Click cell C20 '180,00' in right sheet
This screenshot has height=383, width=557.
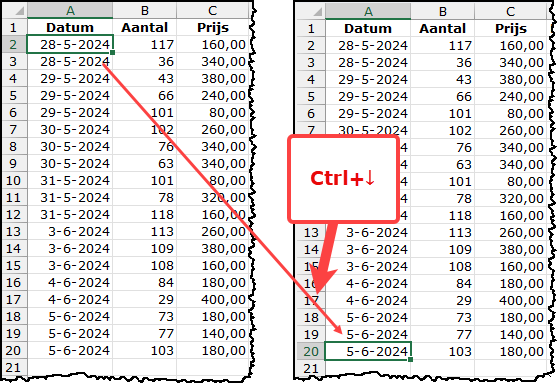coord(510,351)
